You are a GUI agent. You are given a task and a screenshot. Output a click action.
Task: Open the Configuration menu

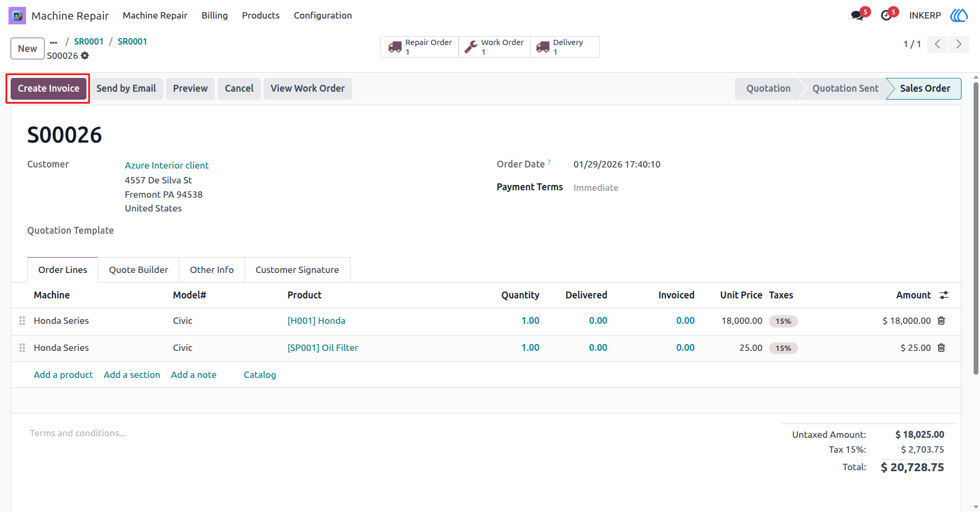click(x=323, y=15)
